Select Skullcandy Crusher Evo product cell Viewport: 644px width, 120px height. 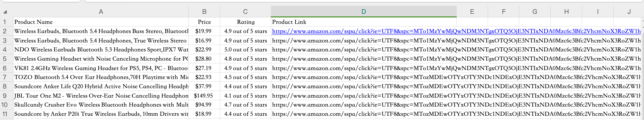(101, 105)
